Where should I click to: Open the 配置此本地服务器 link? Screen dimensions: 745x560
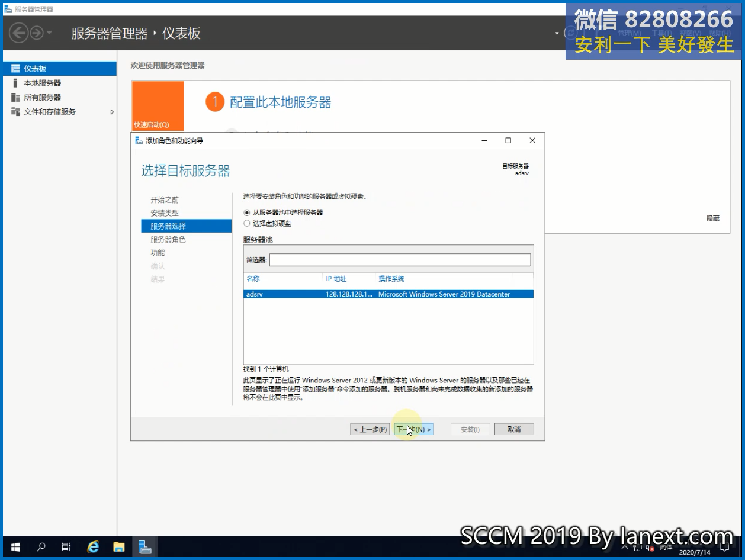point(280,102)
